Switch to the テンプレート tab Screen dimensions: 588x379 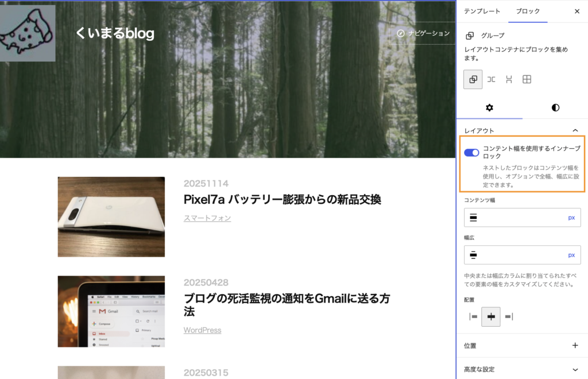[482, 11]
